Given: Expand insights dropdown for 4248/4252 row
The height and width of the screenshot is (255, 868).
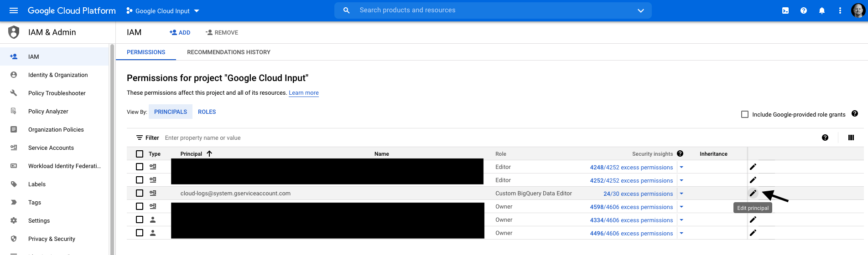Looking at the screenshot, I should [x=681, y=167].
